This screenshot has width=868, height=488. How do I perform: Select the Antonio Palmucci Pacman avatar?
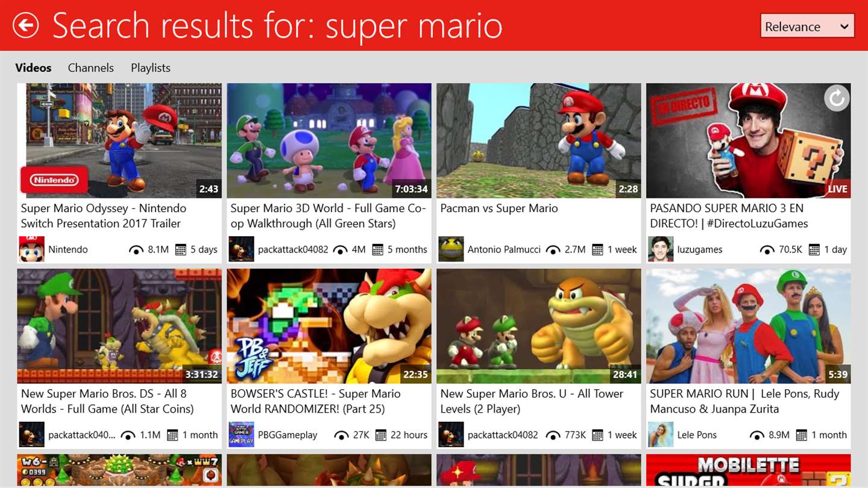tap(451, 249)
